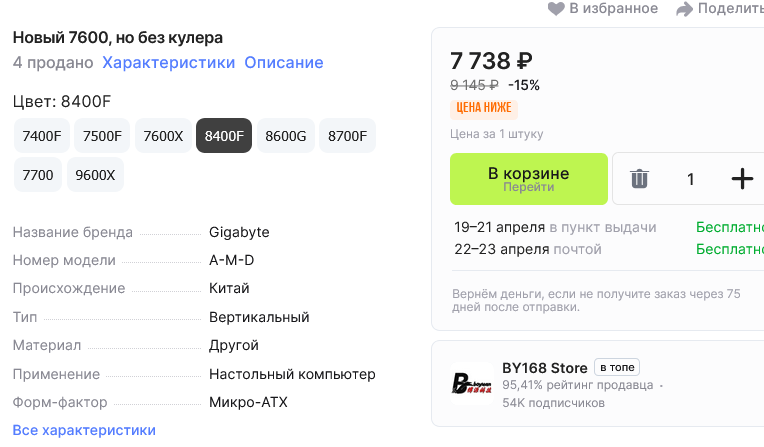
Task: Pick the 8600G variant
Action: click(286, 136)
